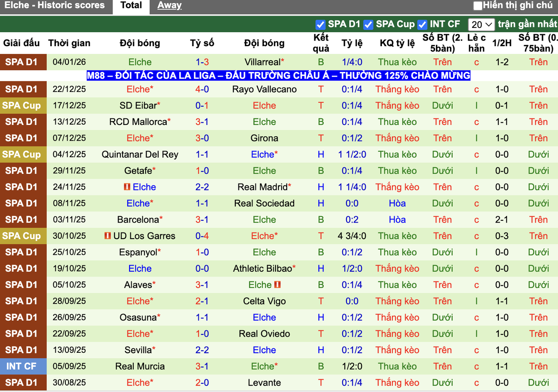Click the 4-0 score in the Rayo Vallecano row
This screenshot has width=558, height=392.
coord(202,89)
